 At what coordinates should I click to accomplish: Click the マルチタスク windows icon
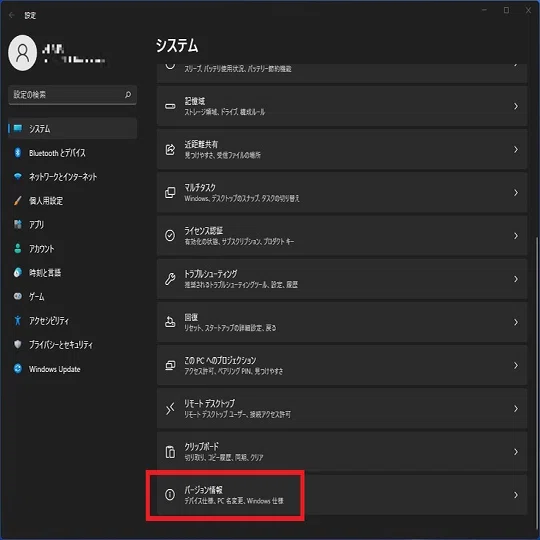tap(170, 193)
